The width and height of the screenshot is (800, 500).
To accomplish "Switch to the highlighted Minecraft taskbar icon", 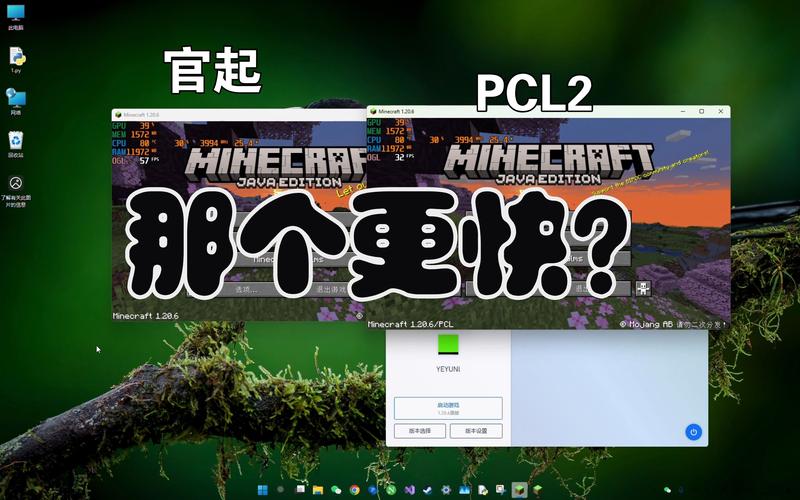I will point(519,490).
